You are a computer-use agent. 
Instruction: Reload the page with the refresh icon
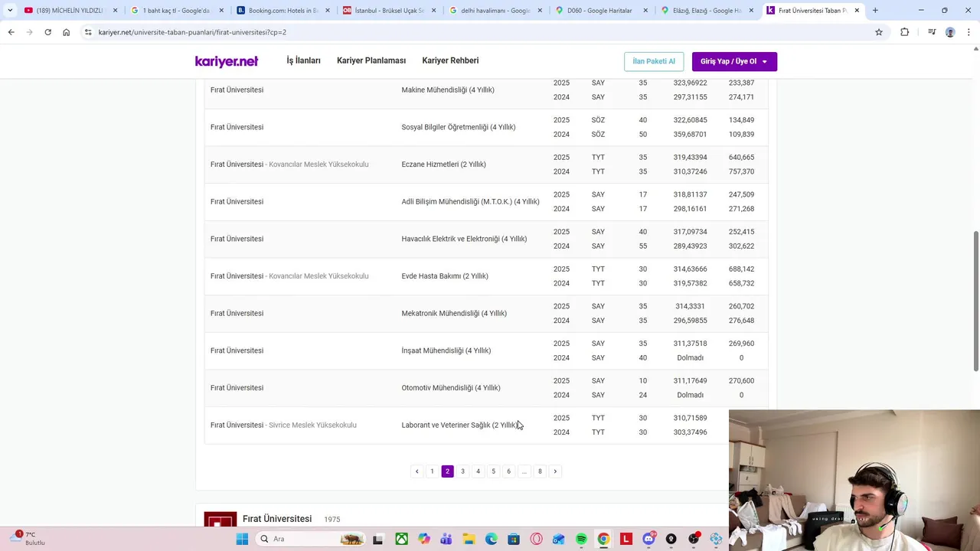(47, 32)
